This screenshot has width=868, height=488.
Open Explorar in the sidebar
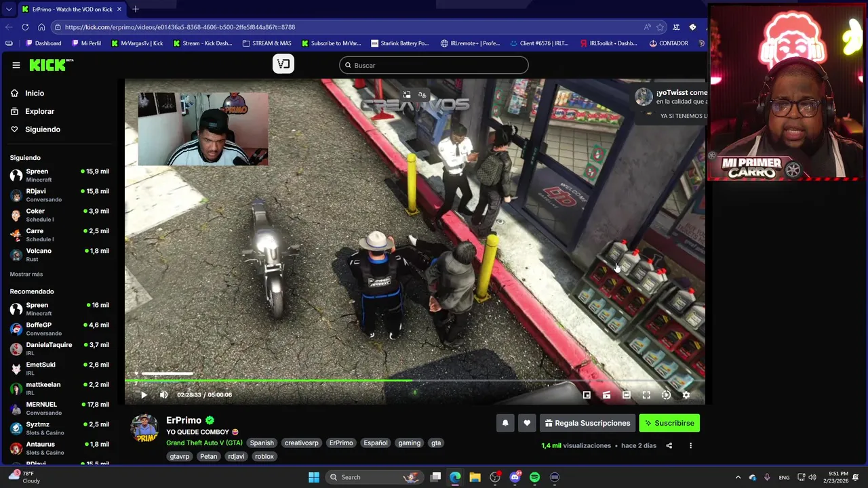(x=39, y=111)
